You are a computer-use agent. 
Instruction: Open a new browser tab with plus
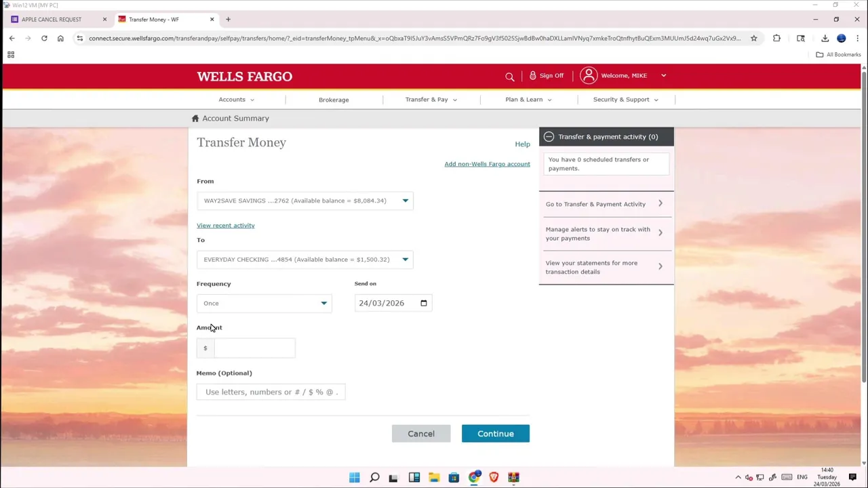pyautogui.click(x=228, y=20)
